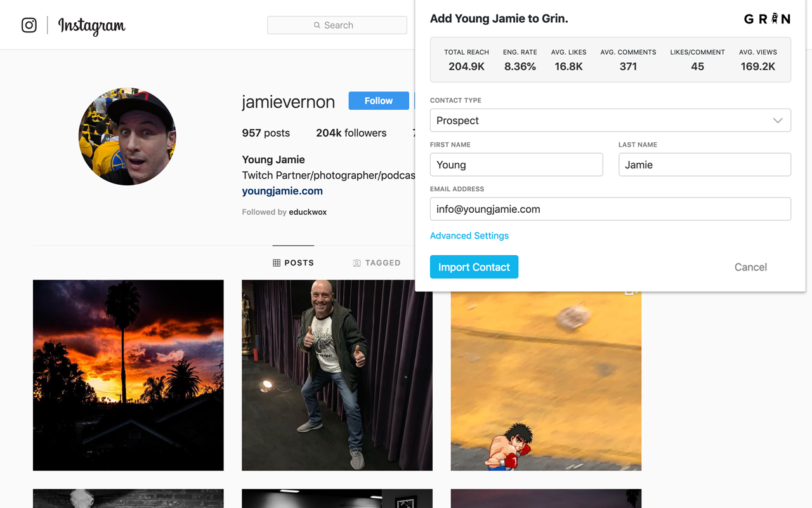The height and width of the screenshot is (508, 812).
Task: Click the Instagram camera logo icon
Action: click(x=29, y=25)
